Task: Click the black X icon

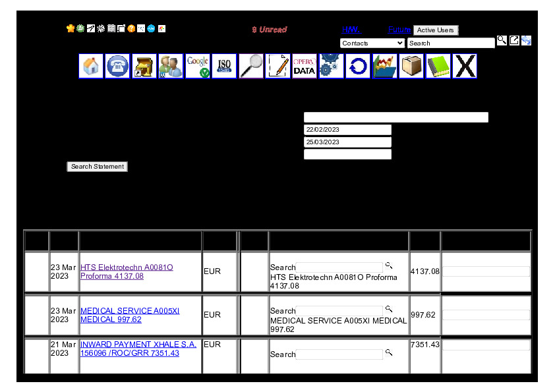Action: pyautogui.click(x=465, y=67)
